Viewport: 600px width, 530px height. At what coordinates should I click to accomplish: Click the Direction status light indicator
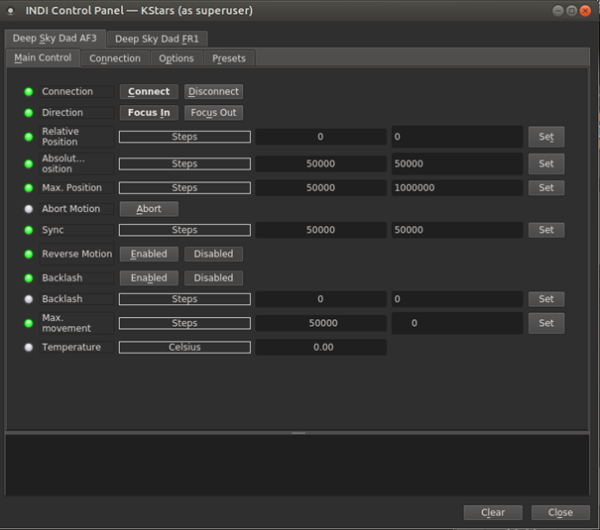coord(29,113)
